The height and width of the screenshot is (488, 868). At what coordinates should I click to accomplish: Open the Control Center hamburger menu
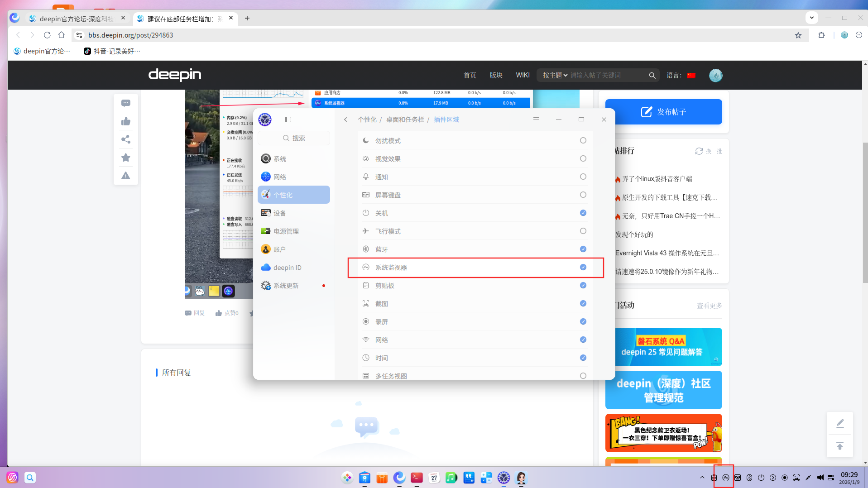tap(536, 120)
